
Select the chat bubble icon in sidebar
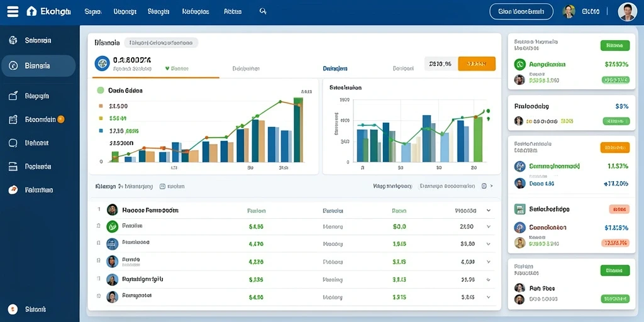tap(13, 143)
